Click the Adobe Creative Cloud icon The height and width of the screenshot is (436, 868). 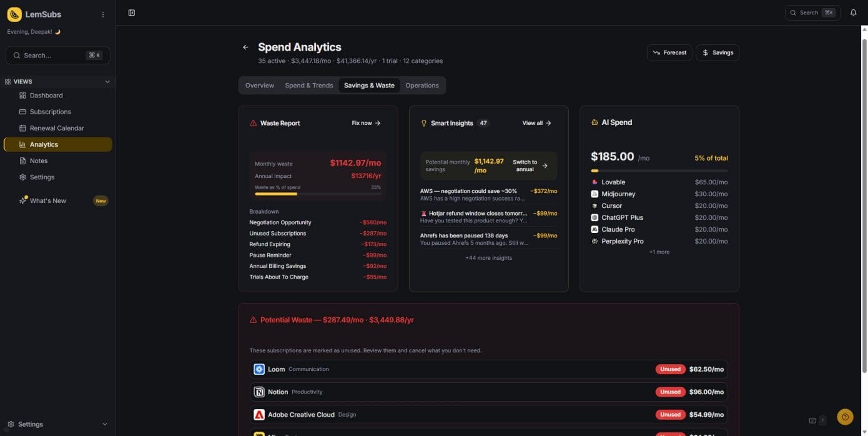click(259, 415)
